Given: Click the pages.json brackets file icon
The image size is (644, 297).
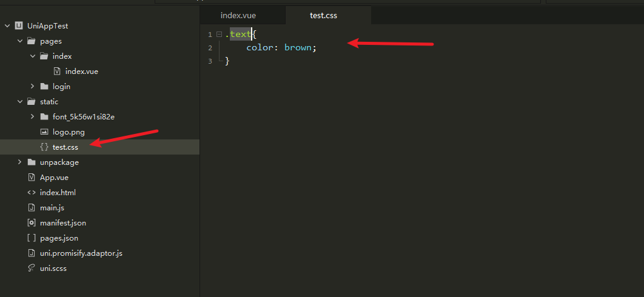Looking at the screenshot, I should [31, 238].
